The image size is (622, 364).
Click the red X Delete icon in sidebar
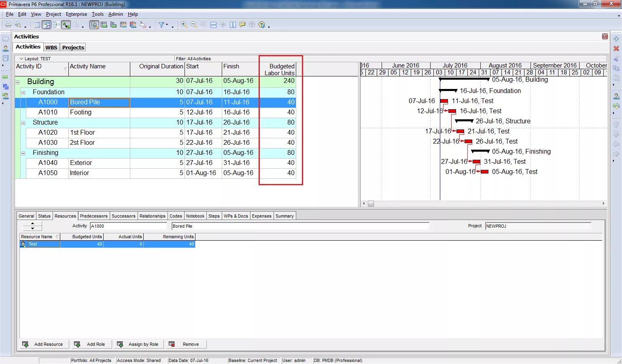click(616, 49)
